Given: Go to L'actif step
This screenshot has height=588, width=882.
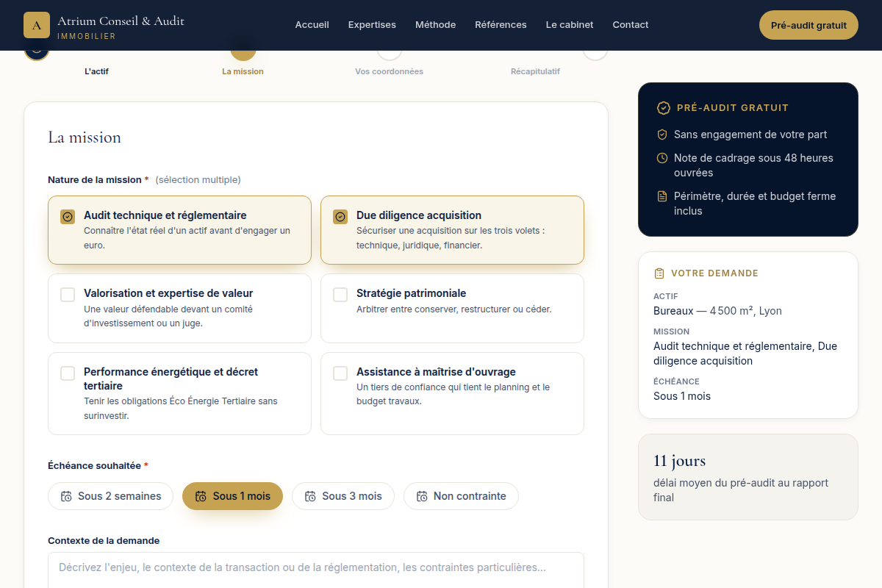Looking at the screenshot, I should pyautogui.click(x=96, y=71).
